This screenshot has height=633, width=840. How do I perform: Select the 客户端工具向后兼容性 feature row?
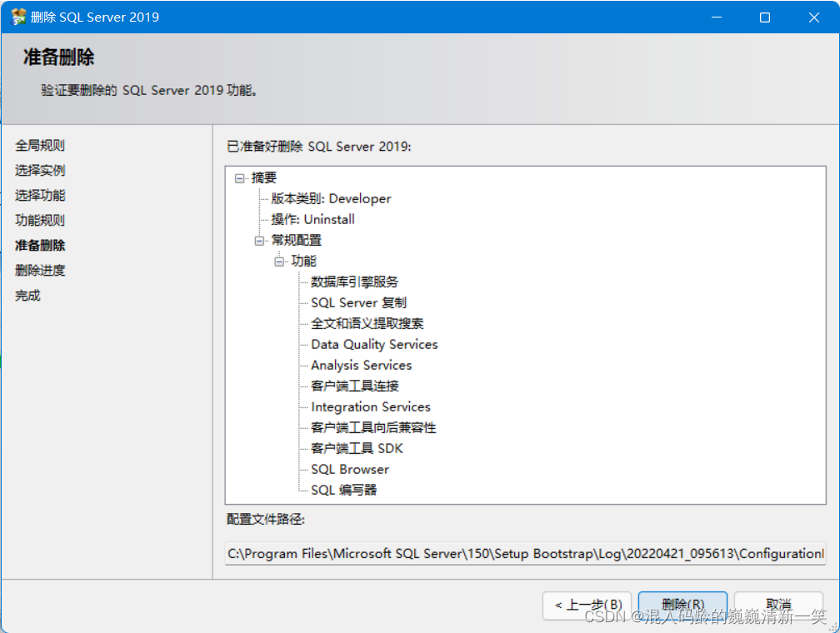(373, 428)
